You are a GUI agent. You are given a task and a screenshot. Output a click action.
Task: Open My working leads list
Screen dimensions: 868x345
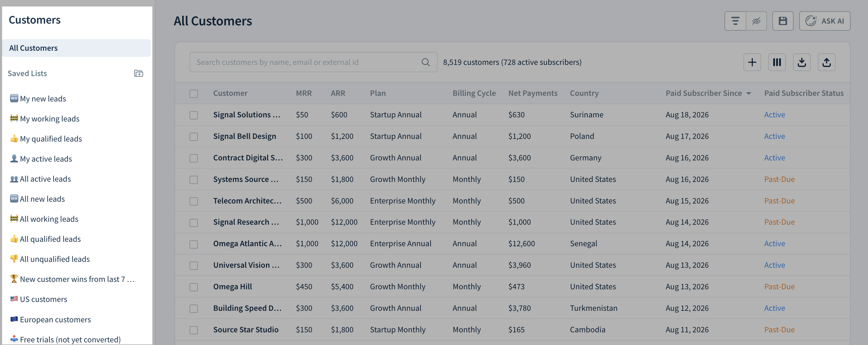pos(45,119)
